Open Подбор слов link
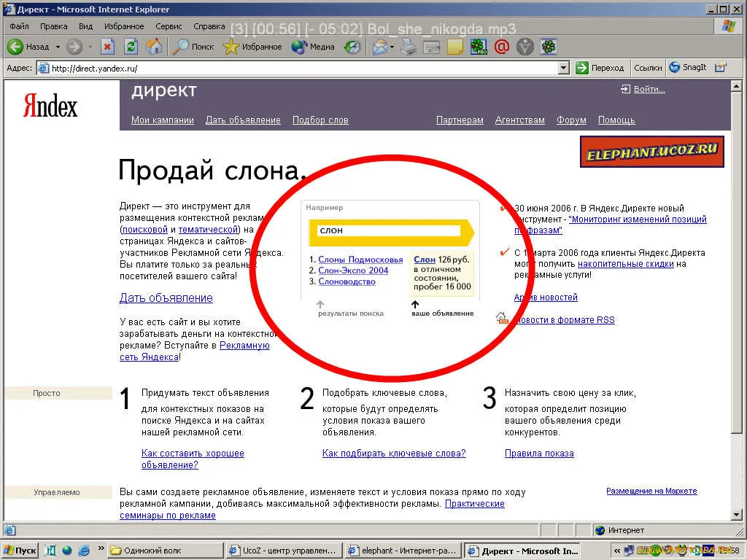747x560 pixels. coord(320,120)
